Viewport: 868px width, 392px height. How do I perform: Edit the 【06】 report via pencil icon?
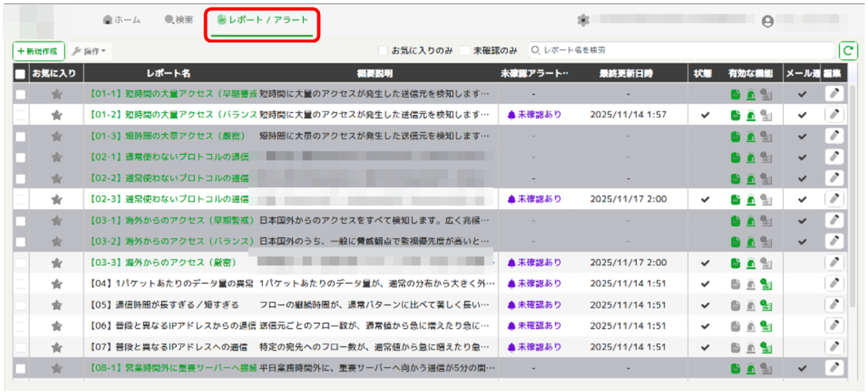click(834, 326)
